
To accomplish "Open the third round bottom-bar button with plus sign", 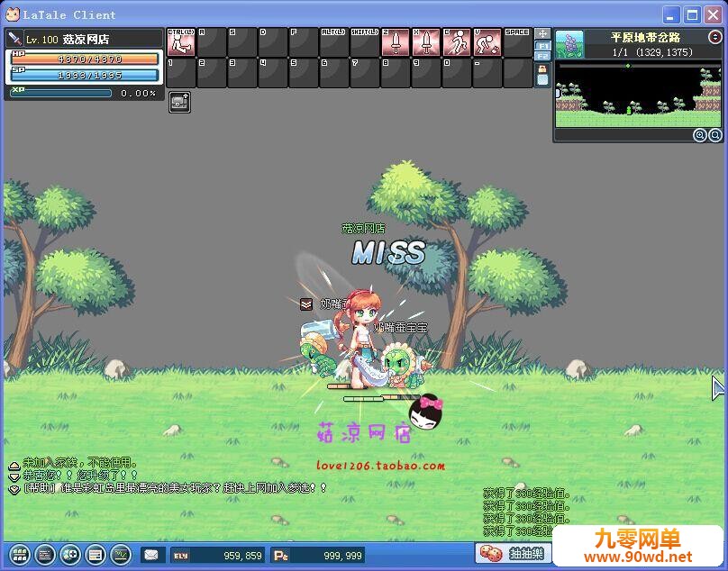I will 69,554.
